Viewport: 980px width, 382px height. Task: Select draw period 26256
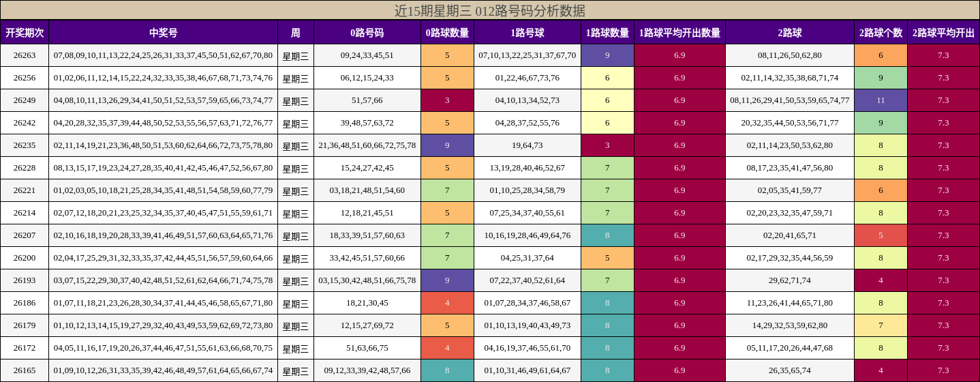[25, 78]
